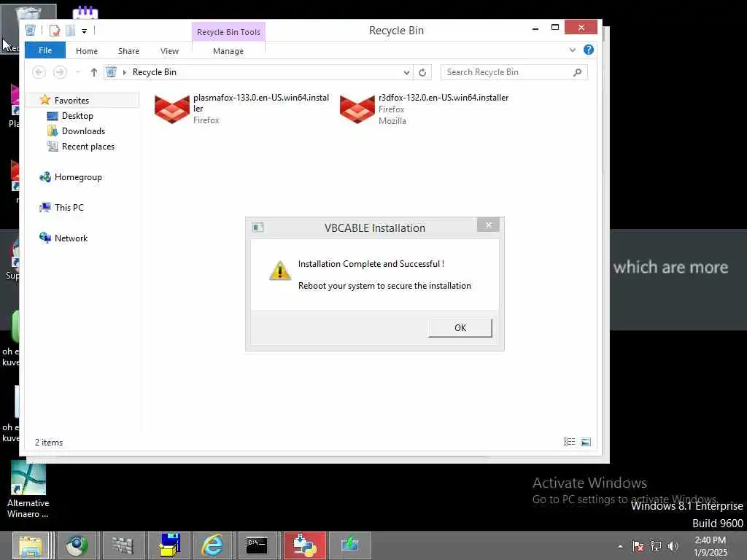Click the Recycle Bin title bar icon
The image size is (747, 560).
pos(31,31)
